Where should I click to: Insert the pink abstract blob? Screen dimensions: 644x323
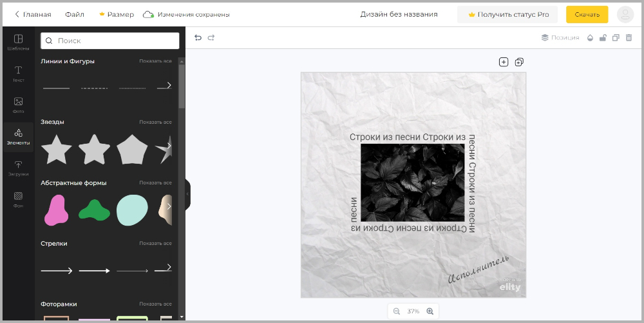coord(56,210)
